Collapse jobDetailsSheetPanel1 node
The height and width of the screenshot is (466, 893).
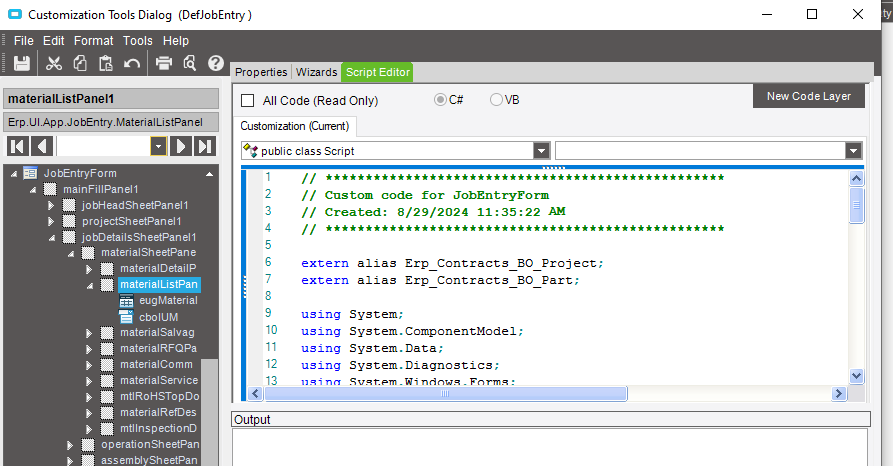(52, 238)
